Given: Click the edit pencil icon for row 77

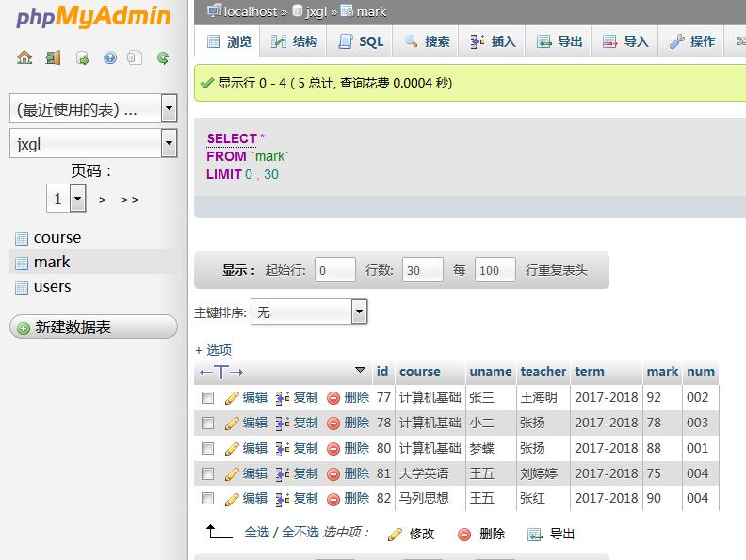Looking at the screenshot, I should 232,398.
